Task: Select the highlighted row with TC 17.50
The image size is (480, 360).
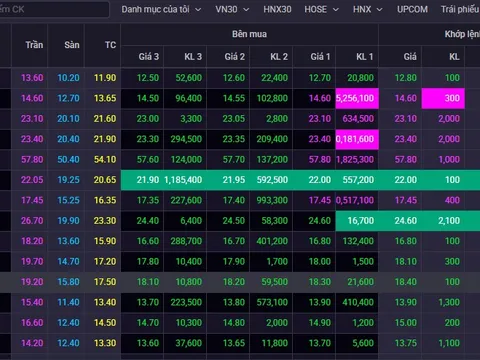Action: pyautogui.click(x=240, y=282)
